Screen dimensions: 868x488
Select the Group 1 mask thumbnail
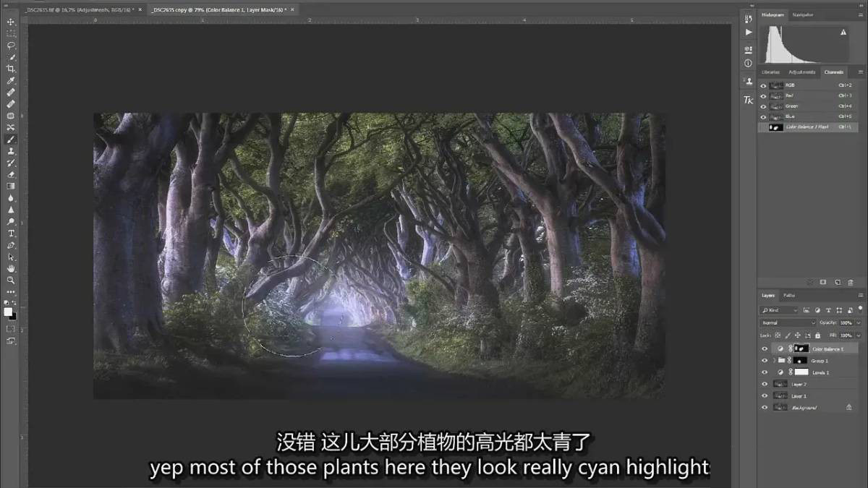(x=801, y=360)
